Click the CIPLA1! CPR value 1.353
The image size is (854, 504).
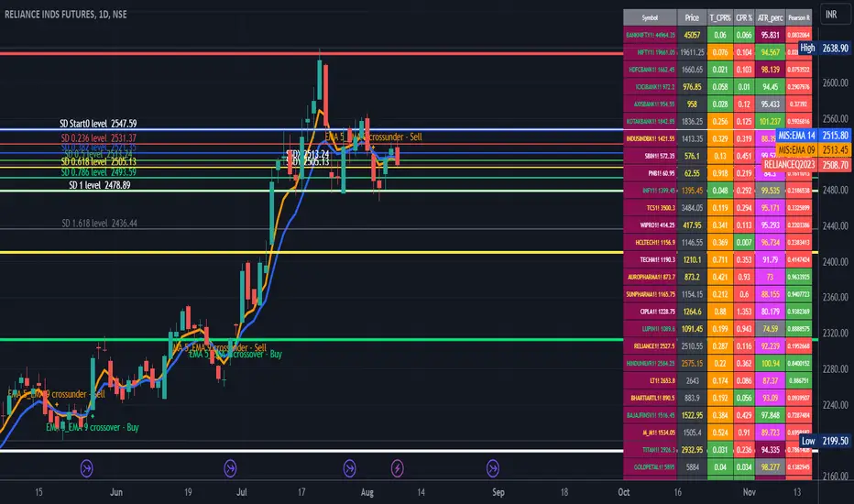[744, 312]
